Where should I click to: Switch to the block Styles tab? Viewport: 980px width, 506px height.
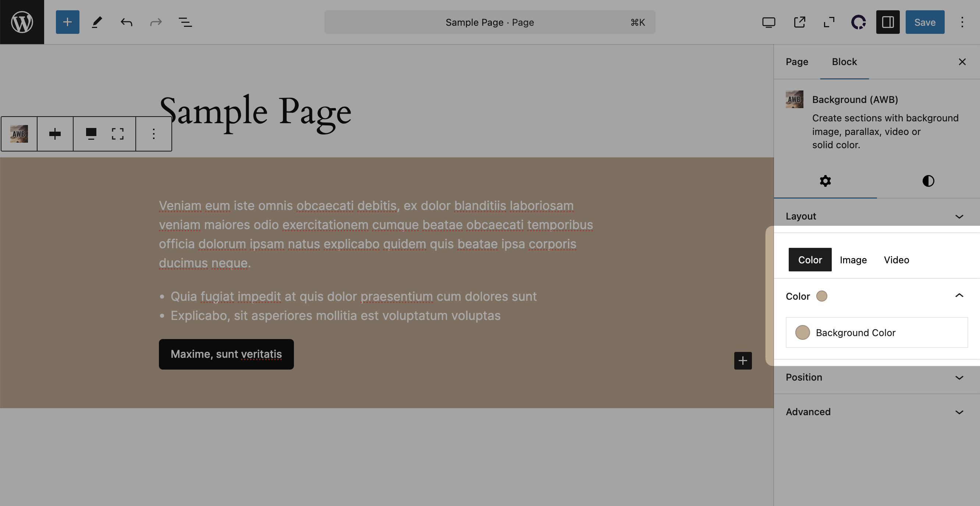[x=928, y=181]
